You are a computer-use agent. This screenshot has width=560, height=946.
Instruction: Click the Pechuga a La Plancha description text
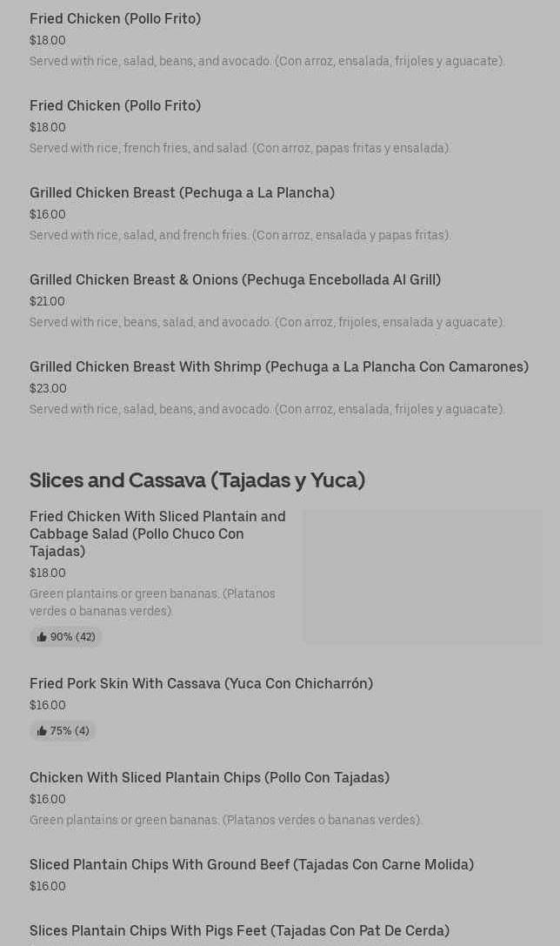240,235
